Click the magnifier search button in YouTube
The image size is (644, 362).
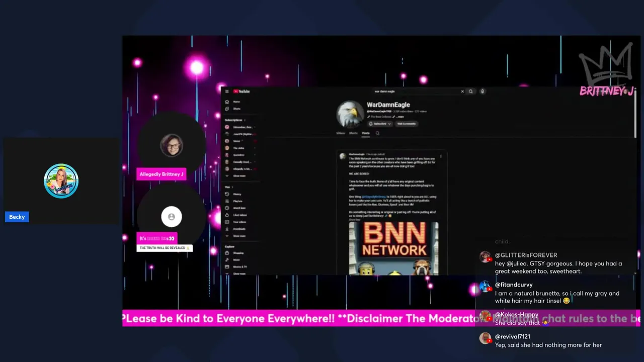click(470, 92)
